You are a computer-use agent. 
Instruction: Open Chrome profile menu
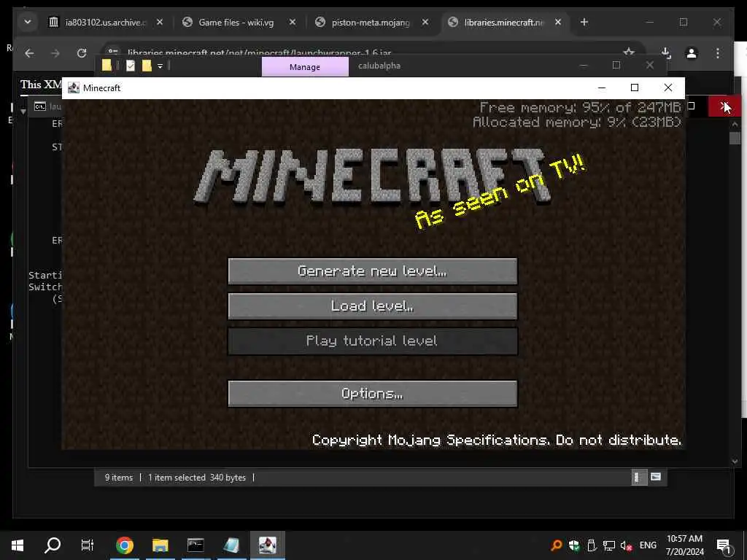pyautogui.click(x=692, y=53)
